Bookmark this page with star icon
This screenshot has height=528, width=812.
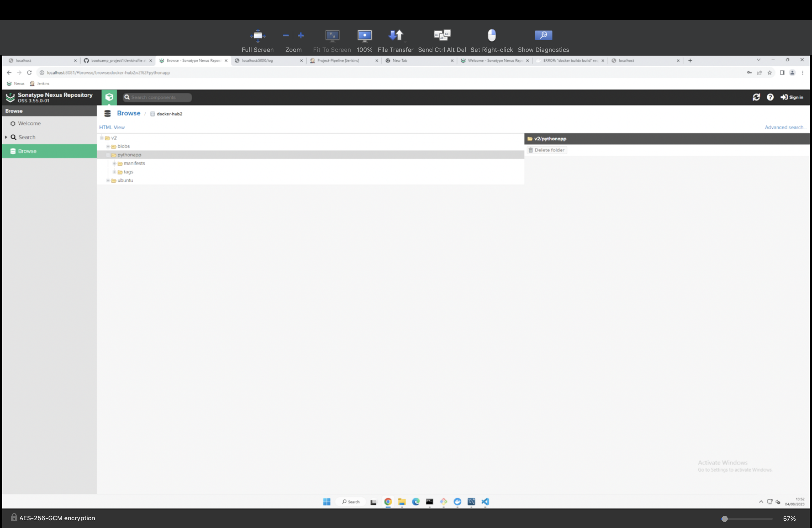coord(770,73)
